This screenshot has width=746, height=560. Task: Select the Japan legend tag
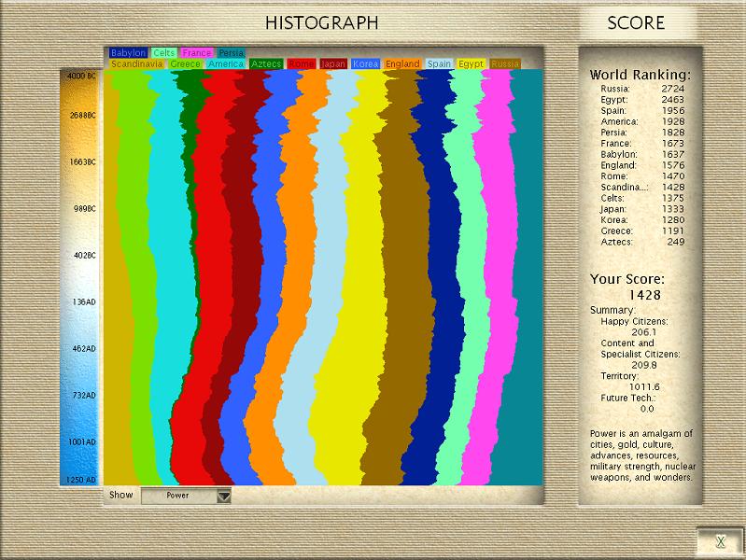tap(333, 64)
